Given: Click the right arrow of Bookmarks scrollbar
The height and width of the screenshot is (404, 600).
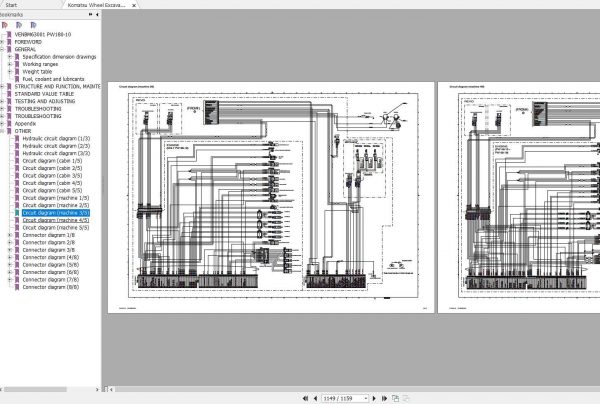Looking at the screenshot, I should point(97,389).
